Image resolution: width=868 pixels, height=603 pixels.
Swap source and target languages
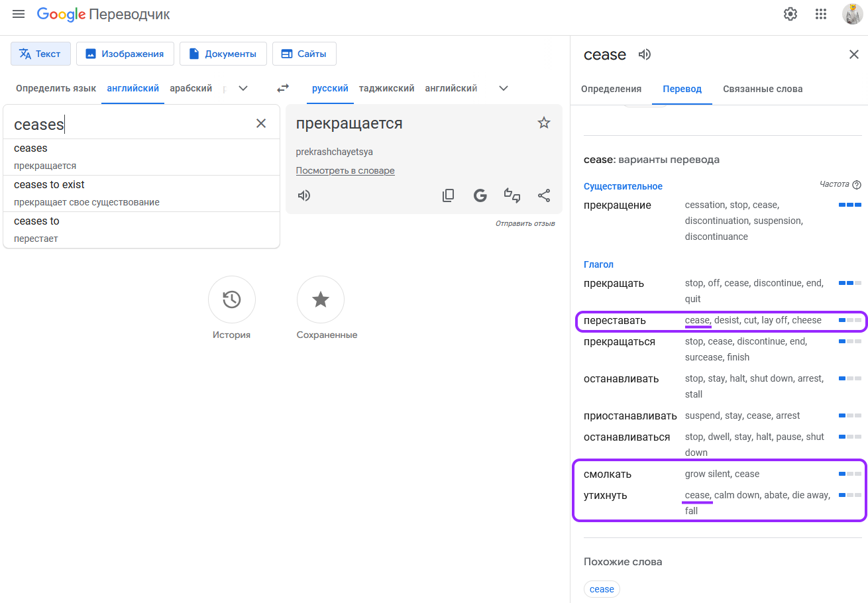(x=283, y=88)
